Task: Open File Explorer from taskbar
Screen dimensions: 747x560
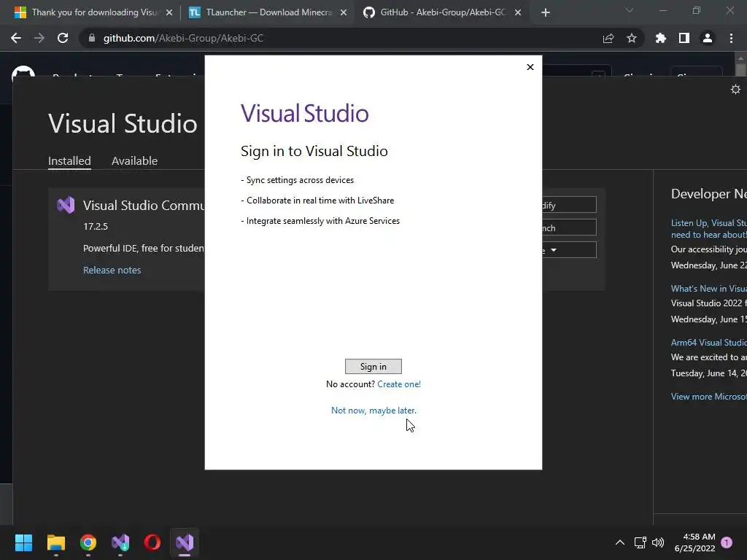Action: pos(55,542)
